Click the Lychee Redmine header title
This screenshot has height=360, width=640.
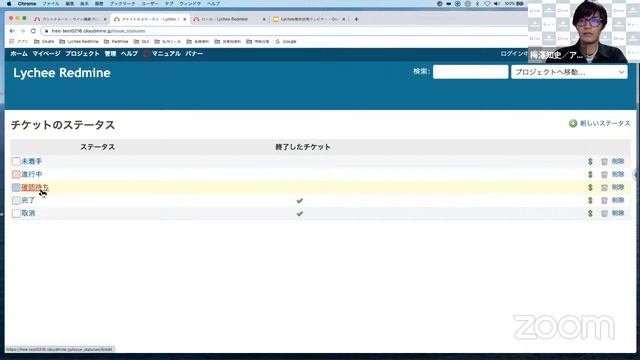[62, 73]
